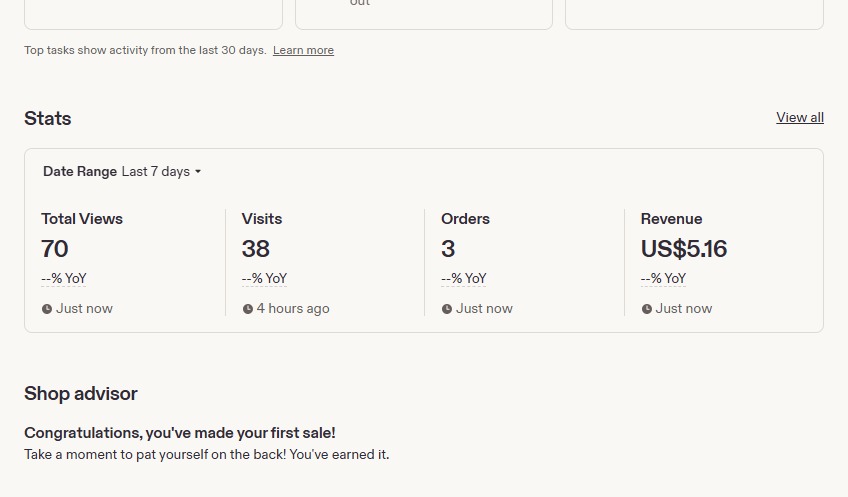Click the clock icon under Total Views
This screenshot has width=848, height=497.
pos(47,309)
